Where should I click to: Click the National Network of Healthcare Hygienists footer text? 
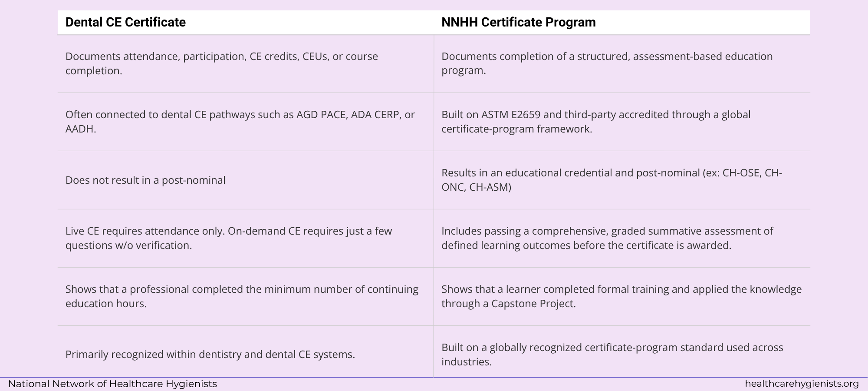(112, 384)
